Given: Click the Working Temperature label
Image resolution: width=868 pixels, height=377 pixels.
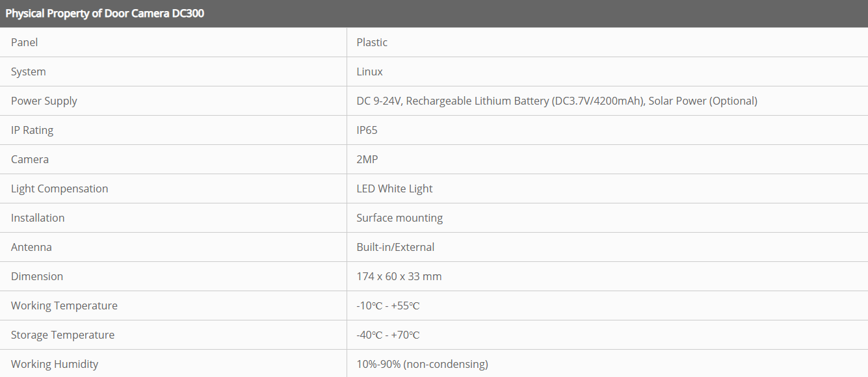Looking at the screenshot, I should point(64,305).
